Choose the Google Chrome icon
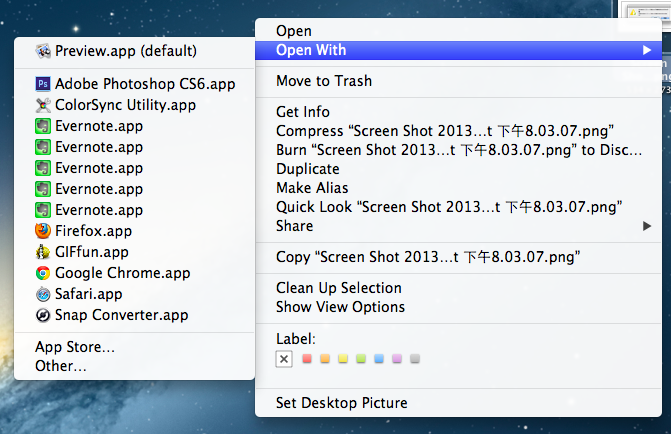This screenshot has height=434, width=671. point(43,273)
